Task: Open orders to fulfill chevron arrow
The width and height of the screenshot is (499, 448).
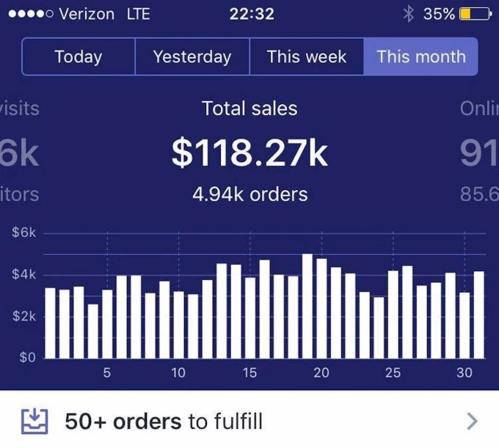Action: 472,421
